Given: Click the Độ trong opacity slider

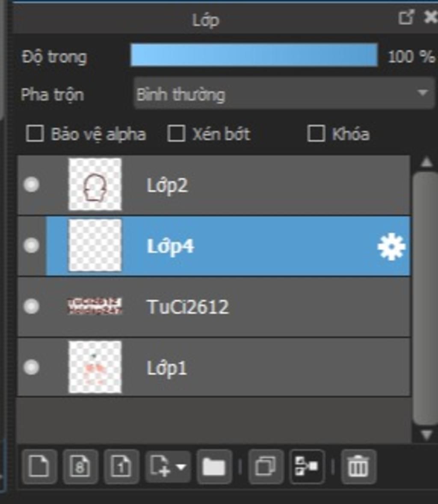Looking at the screenshot, I should [x=254, y=55].
